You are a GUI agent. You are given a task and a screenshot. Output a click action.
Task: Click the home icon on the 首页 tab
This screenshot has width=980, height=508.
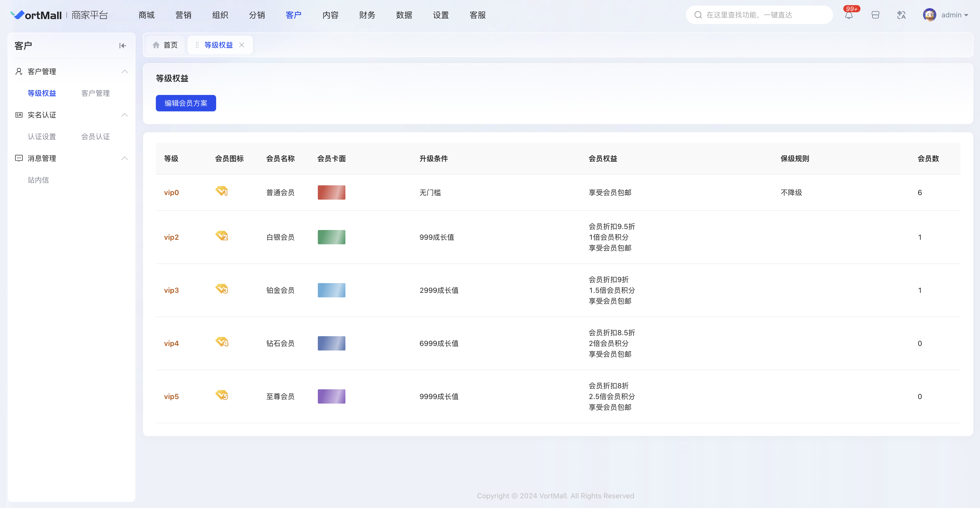[156, 45]
